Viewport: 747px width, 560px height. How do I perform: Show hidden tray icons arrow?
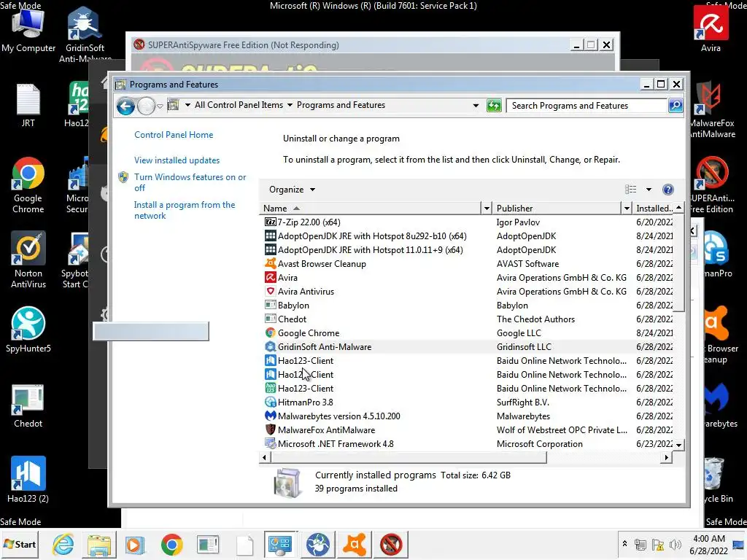624,544
